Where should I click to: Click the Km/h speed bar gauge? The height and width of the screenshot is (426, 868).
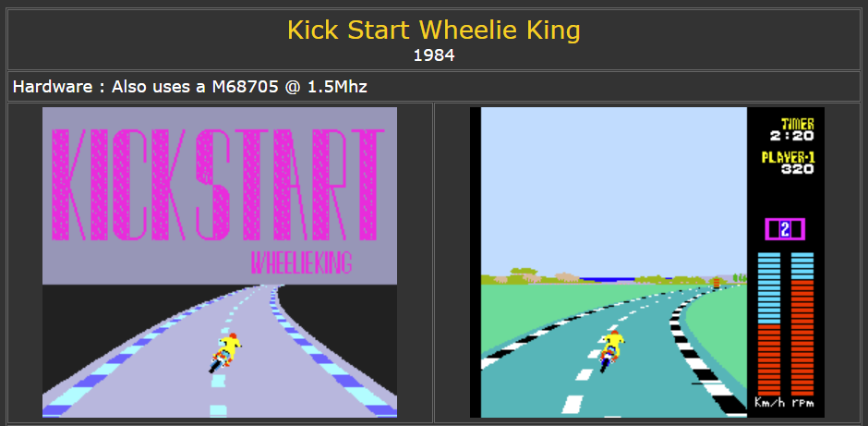coord(769,324)
